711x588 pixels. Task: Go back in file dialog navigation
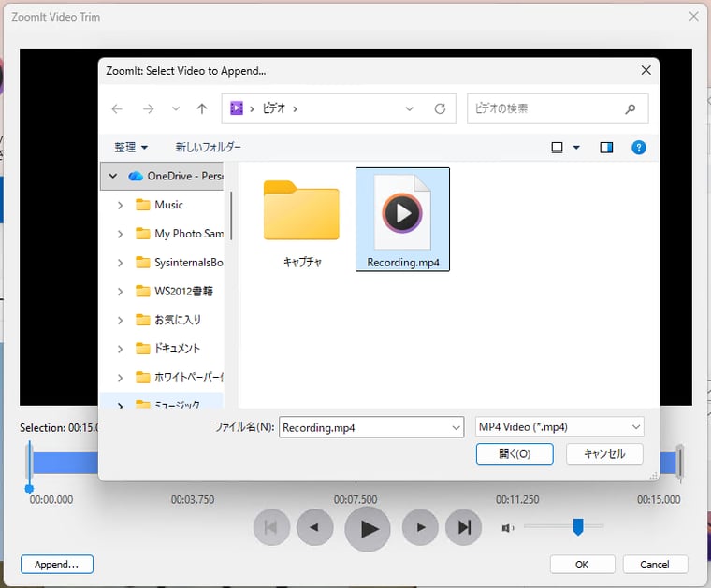pyautogui.click(x=117, y=108)
